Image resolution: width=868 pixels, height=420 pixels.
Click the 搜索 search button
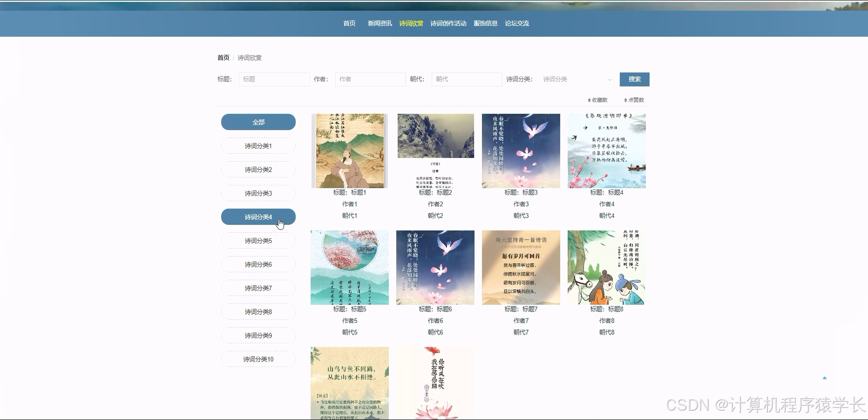point(634,79)
